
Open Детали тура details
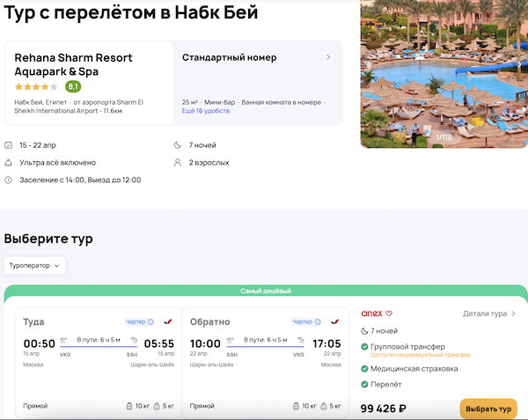coord(489,313)
